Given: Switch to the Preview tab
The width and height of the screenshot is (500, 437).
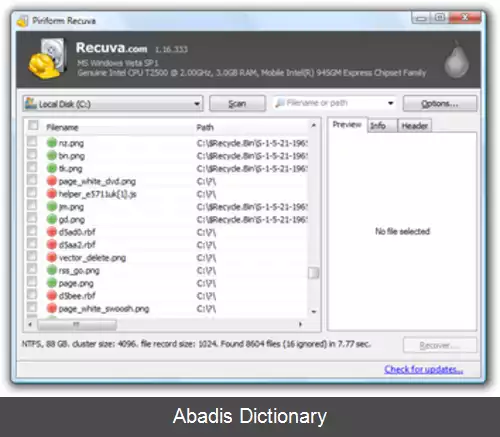Looking at the screenshot, I should [347, 125].
